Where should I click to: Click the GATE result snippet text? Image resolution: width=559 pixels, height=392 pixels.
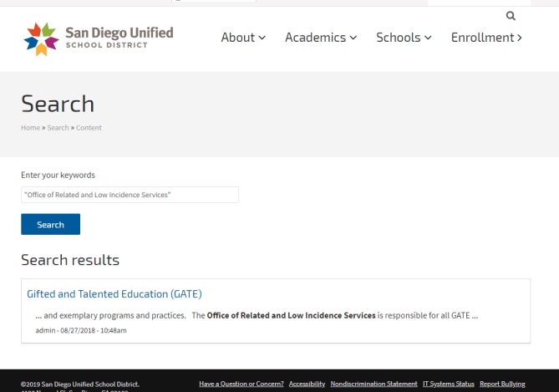[257, 316]
